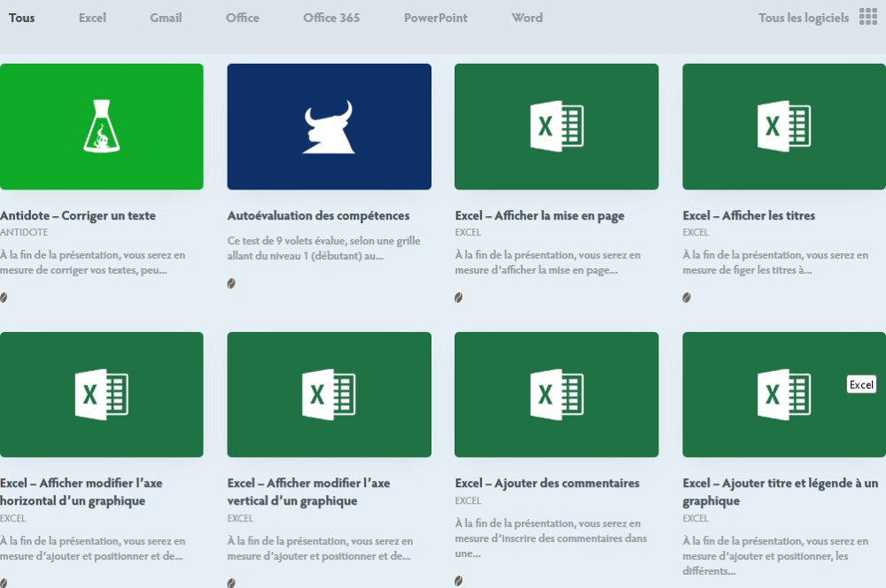Click coffee bean icon under Autoévaluation description
This screenshot has width=886, height=588.
231,283
